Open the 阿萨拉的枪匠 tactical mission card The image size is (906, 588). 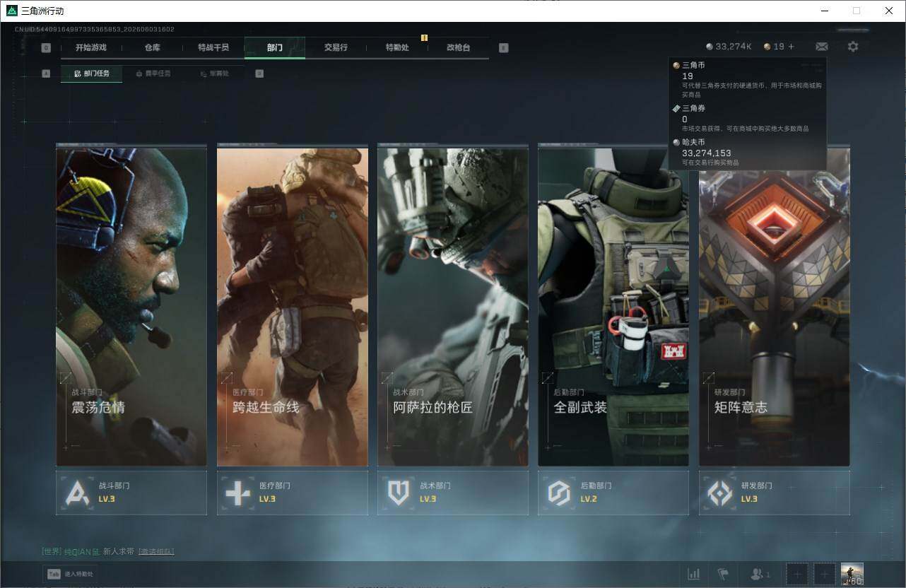453,305
